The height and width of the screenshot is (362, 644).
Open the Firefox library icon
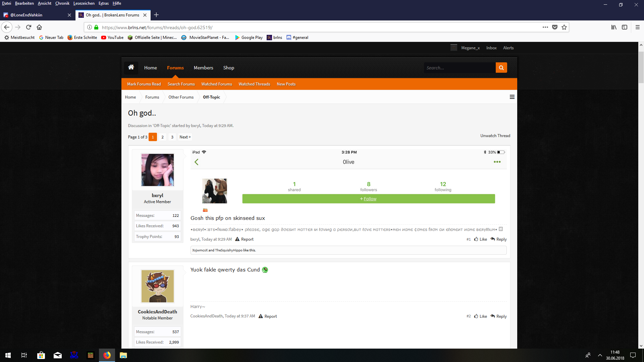pyautogui.click(x=614, y=27)
